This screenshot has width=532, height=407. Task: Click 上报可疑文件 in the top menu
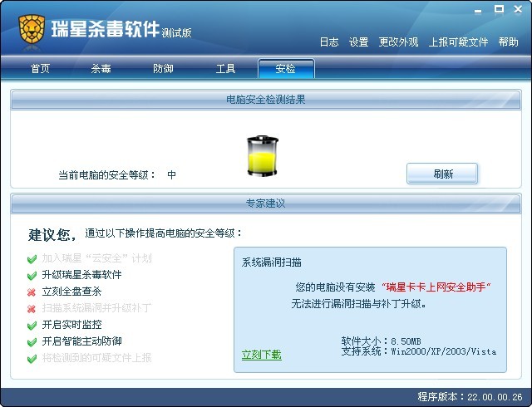tap(458, 42)
